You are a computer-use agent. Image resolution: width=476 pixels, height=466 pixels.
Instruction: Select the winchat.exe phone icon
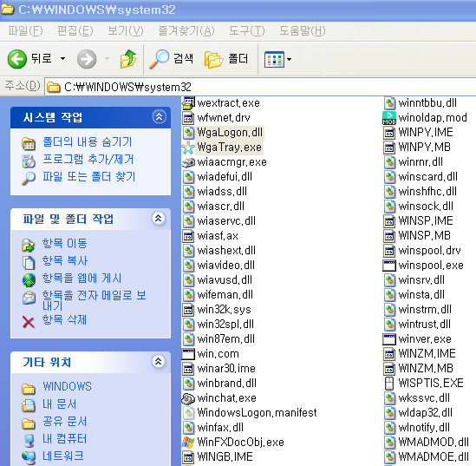188,398
